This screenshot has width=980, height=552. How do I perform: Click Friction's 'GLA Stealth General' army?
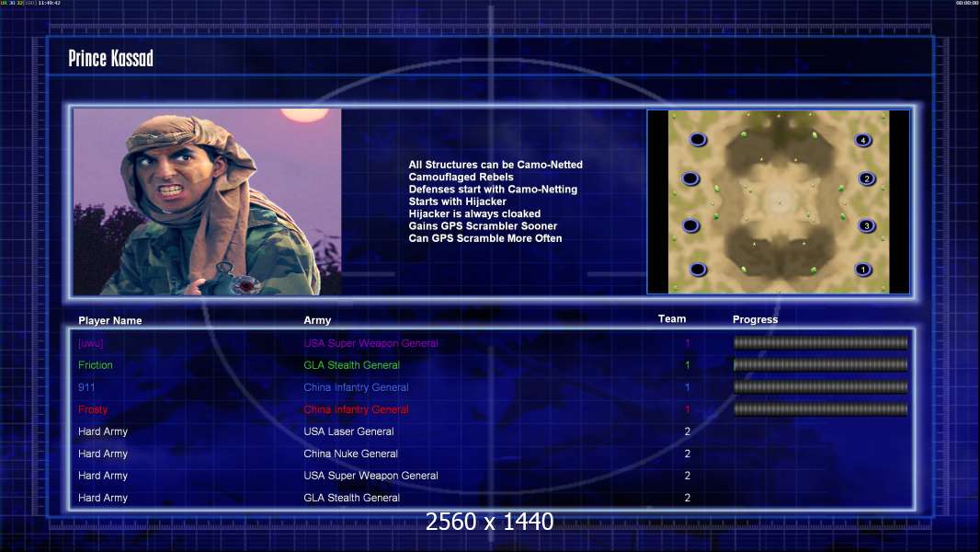pos(352,365)
